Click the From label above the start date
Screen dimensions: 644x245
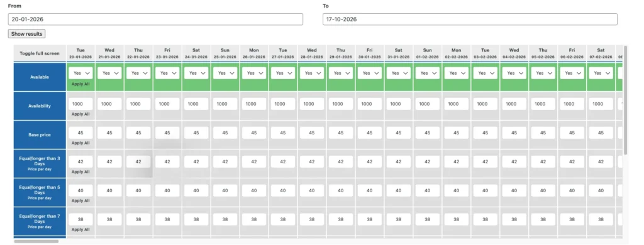tap(15, 6)
